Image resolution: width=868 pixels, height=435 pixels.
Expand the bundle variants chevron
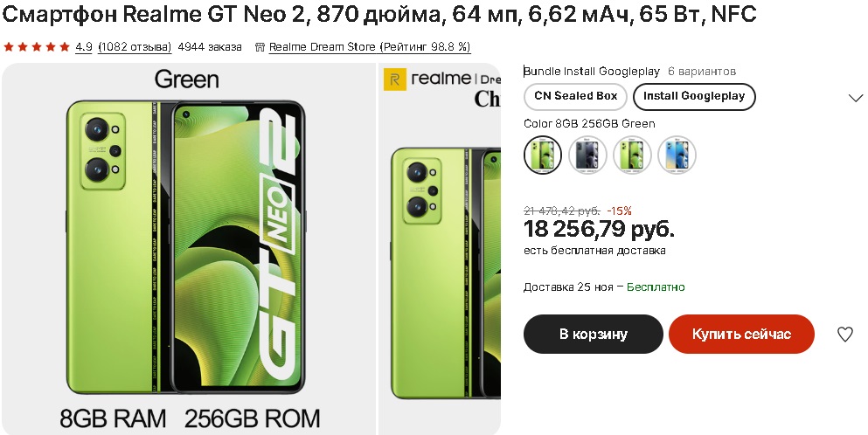pyautogui.click(x=856, y=98)
